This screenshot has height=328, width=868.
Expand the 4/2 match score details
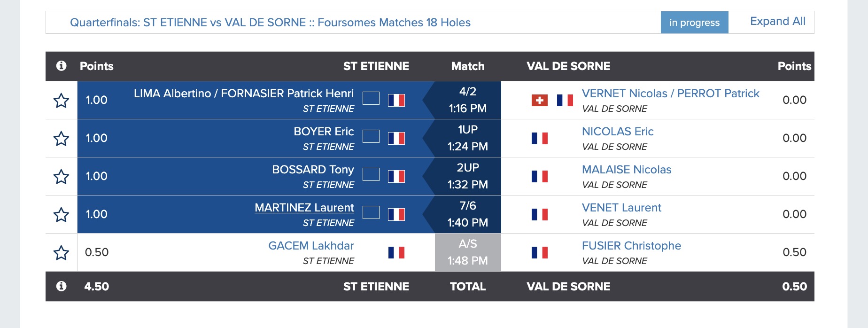point(467,100)
